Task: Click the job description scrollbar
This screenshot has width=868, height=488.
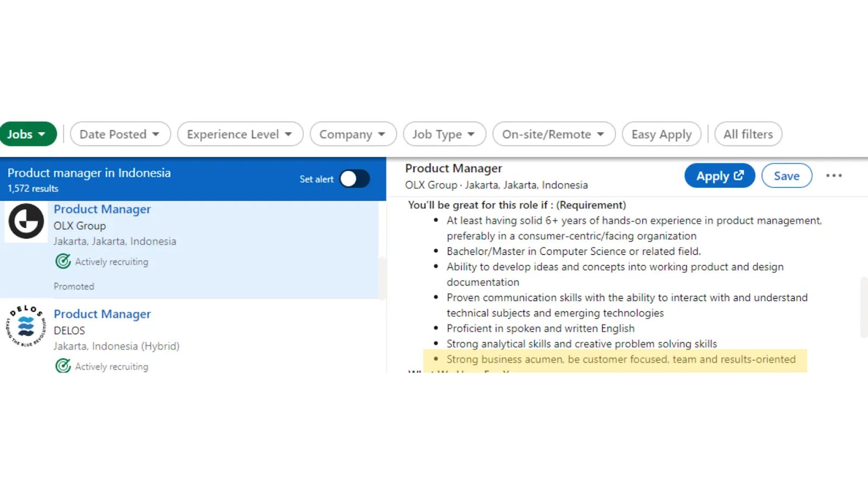Action: (864, 307)
